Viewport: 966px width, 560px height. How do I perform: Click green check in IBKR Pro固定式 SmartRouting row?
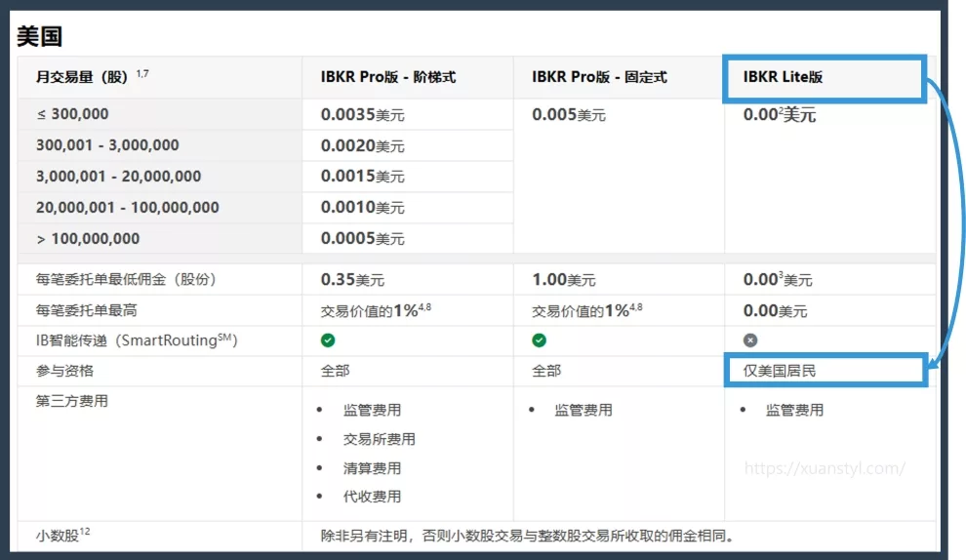click(539, 340)
